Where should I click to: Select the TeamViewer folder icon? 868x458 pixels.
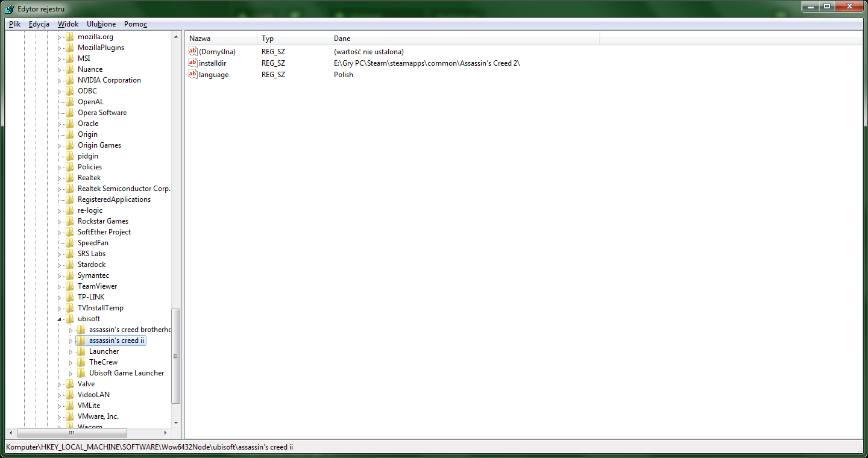tap(70, 286)
